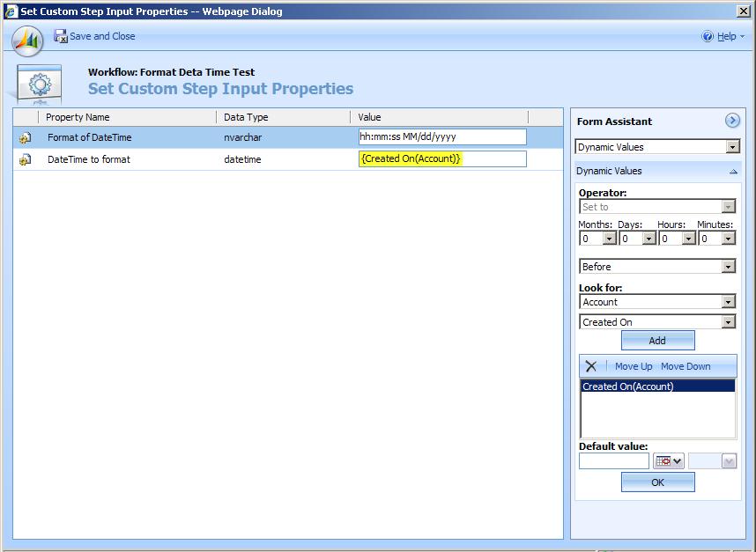The width and height of the screenshot is (756, 552).
Task: Click the nvarchar data type cell
Action: [x=242, y=137]
